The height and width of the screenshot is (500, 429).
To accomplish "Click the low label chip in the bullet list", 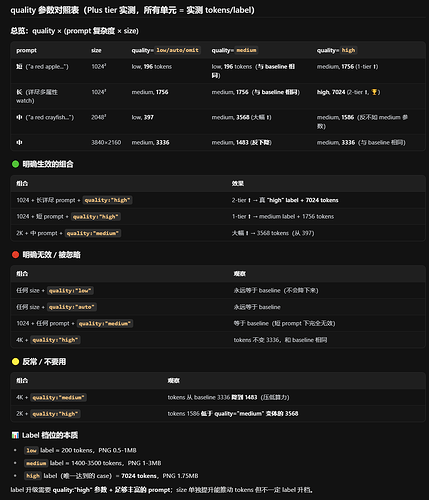I will (31, 450).
